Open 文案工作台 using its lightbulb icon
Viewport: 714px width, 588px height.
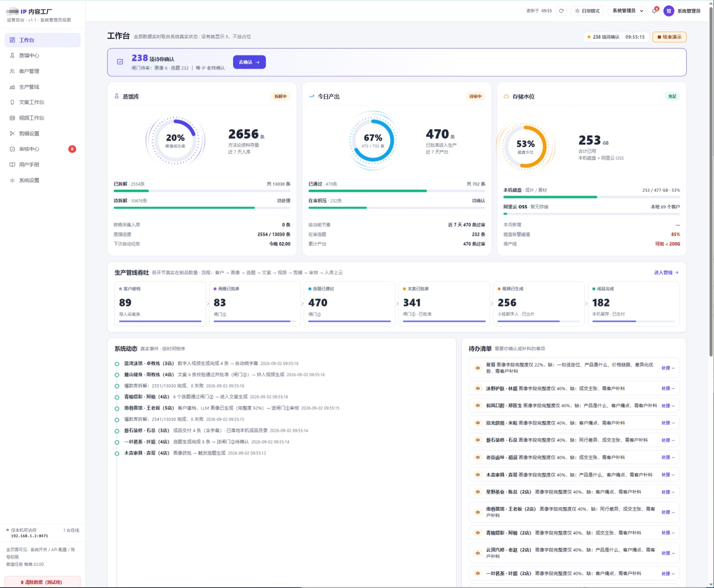tap(12, 102)
